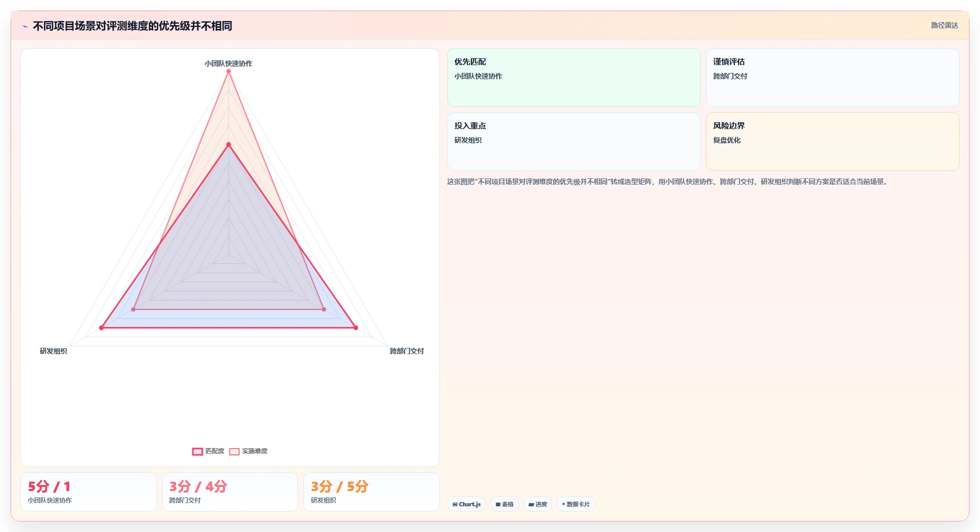Viewport: 980px width, 532px height.
Task: Open the 投入重点 card
Action: coord(574,142)
